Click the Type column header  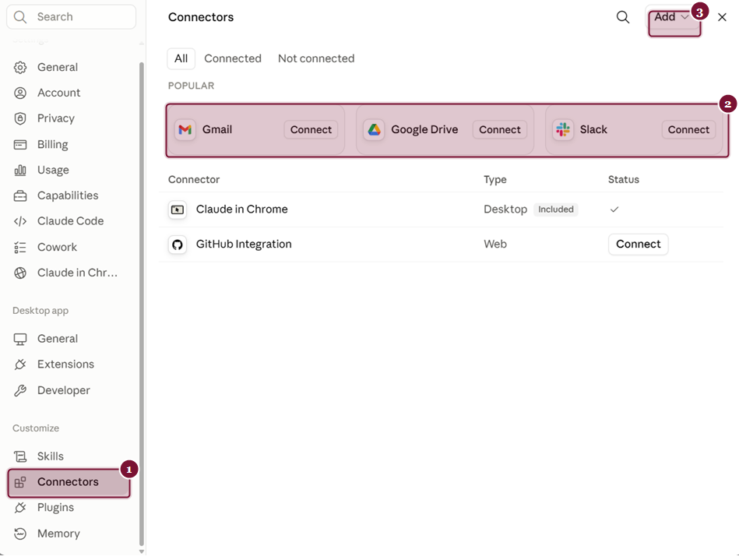coord(494,180)
